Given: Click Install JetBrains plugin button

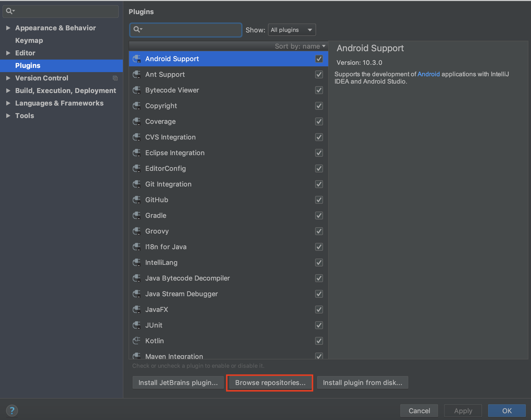Looking at the screenshot, I should tap(178, 383).
